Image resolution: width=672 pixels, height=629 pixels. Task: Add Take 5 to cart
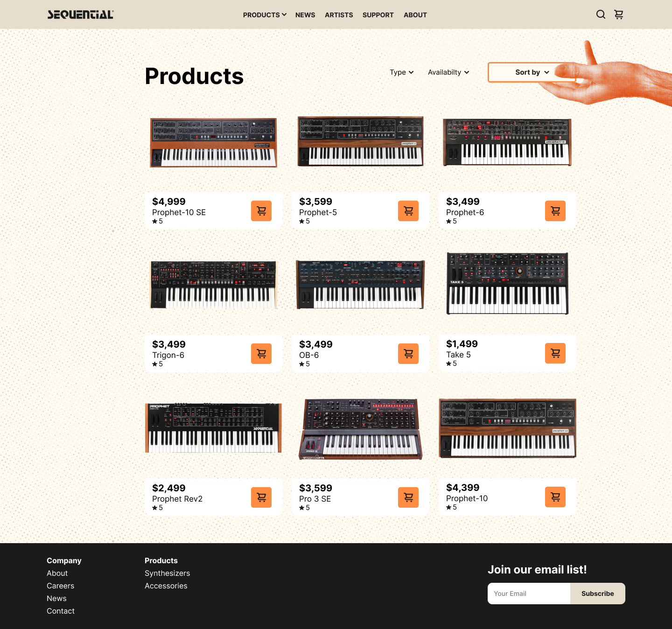(555, 353)
